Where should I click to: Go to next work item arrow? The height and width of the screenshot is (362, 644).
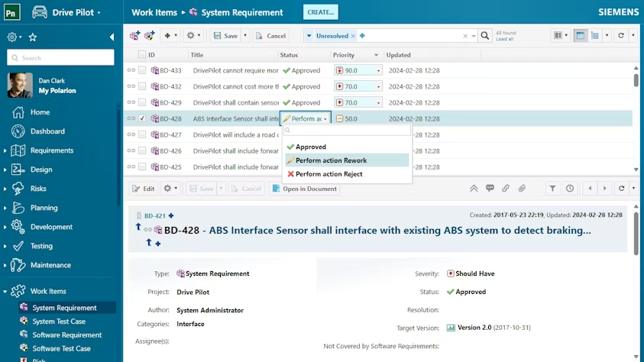pos(604,189)
